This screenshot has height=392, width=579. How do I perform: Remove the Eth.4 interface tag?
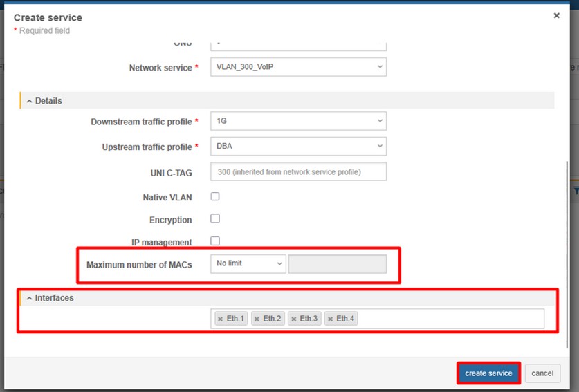[x=331, y=319]
